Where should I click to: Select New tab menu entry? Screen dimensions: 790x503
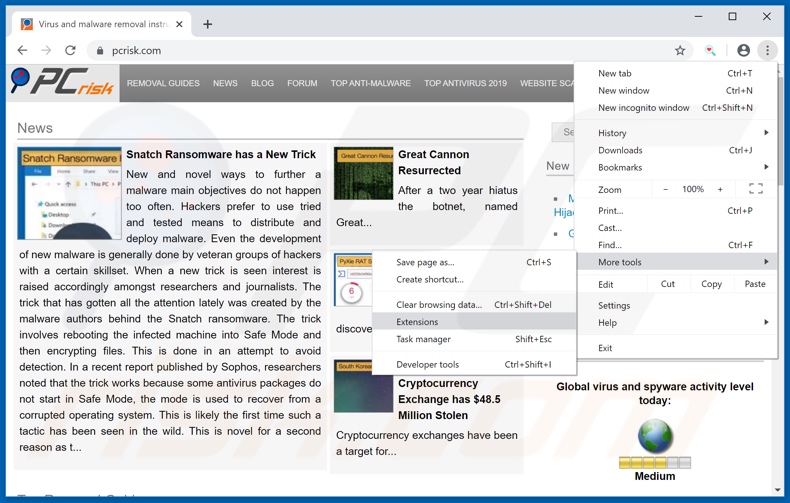[x=676, y=74]
